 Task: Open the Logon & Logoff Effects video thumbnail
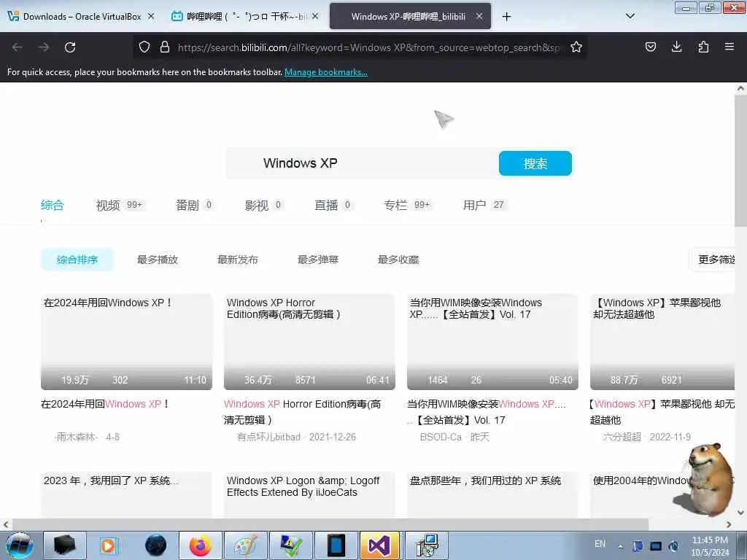pos(309,495)
